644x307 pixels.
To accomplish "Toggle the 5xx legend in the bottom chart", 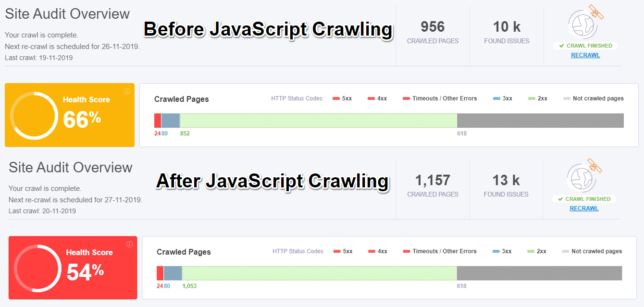I will pyautogui.click(x=336, y=251).
